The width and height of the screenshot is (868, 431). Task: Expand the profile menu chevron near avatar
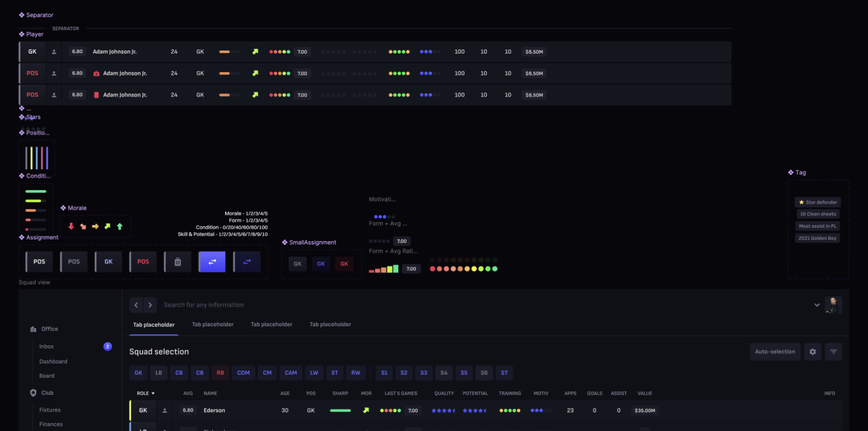point(817,305)
